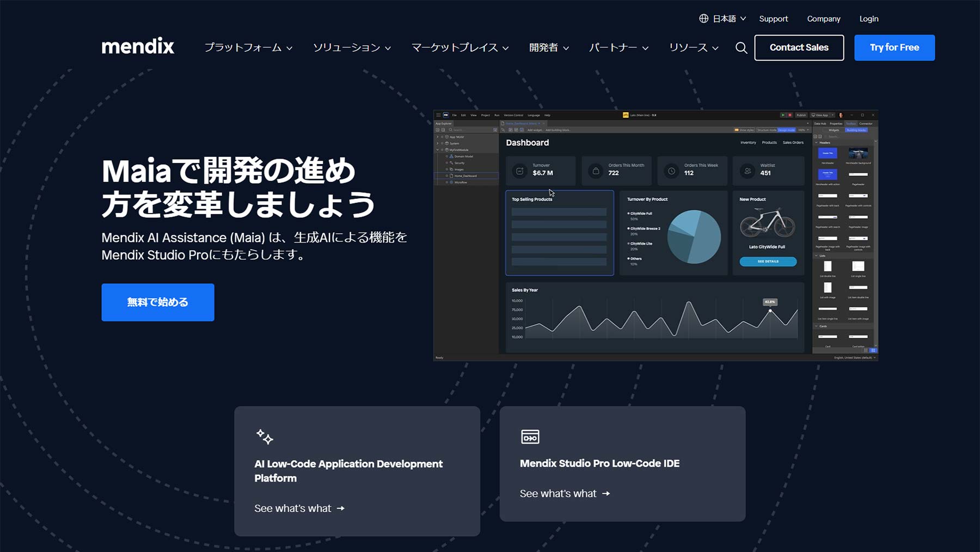
Task: Click the Waitlist people icon
Action: 748,171
